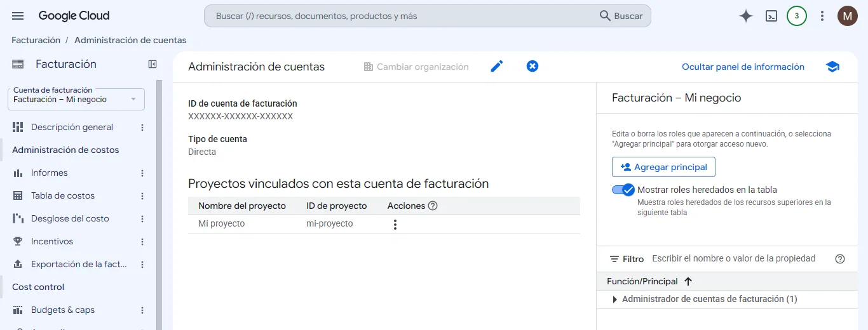Open Exportación de la facturación item
This screenshot has height=330, width=868.
(79, 264)
